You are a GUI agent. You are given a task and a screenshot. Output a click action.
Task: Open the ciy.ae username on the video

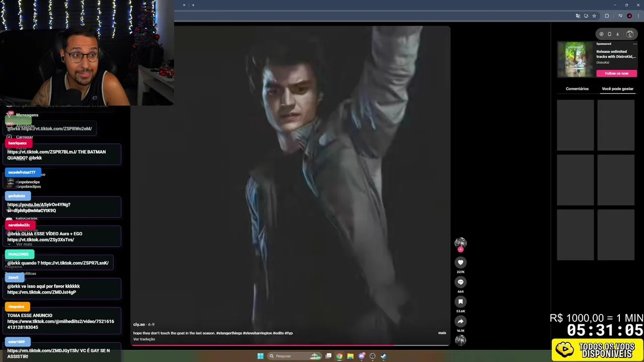139,324
